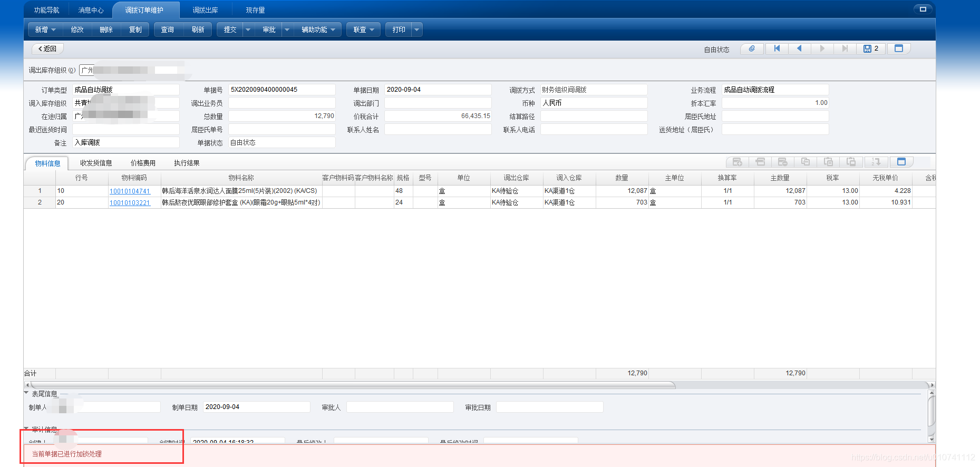Screen dimensions: 980x467
Task: Open the 联查 dropdown
Action: [x=364, y=30]
